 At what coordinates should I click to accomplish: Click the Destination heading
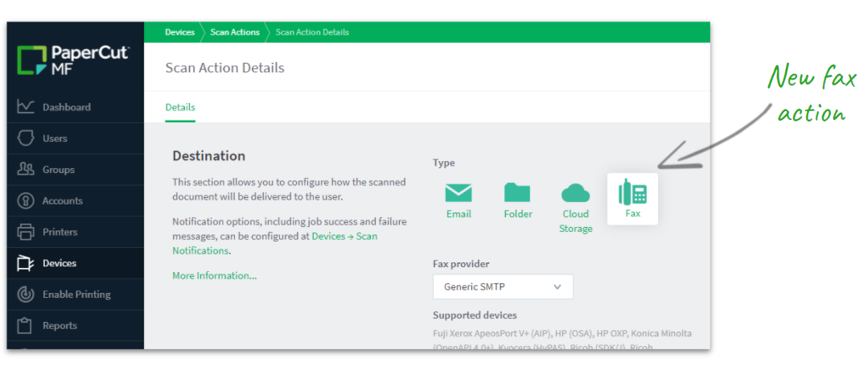pos(208,156)
